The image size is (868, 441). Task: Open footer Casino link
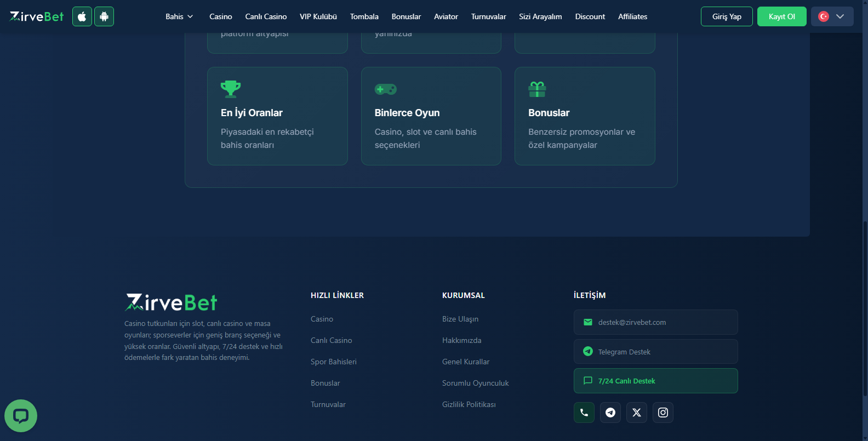click(322, 319)
